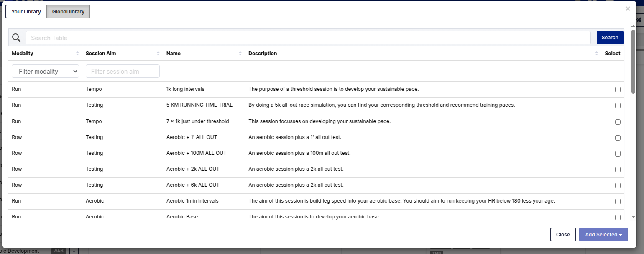The image size is (644, 254).
Task: Click the Filter session aim field
Action: pyautogui.click(x=123, y=71)
